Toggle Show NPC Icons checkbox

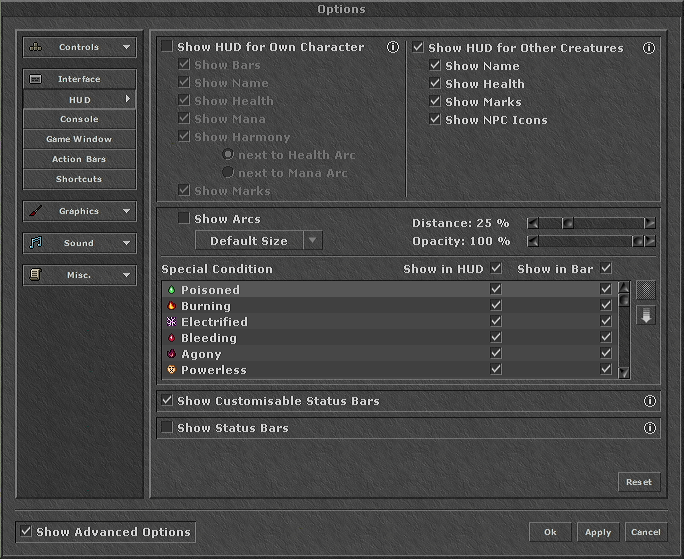(x=435, y=119)
